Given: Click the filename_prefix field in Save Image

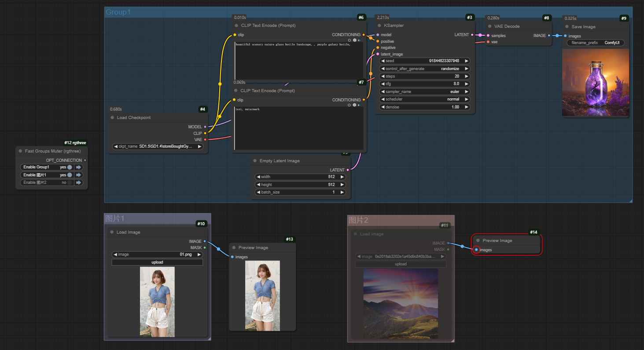Looking at the screenshot, I should [x=595, y=43].
